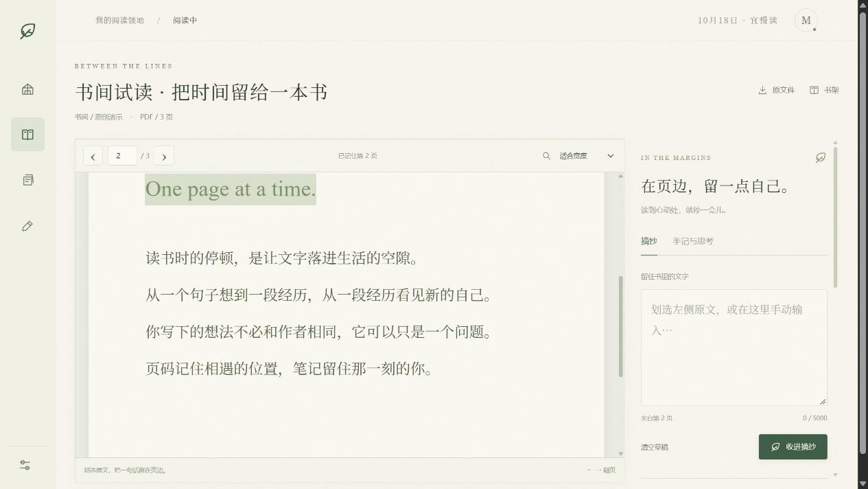Click the 收进摘抄 save button

coord(793,446)
